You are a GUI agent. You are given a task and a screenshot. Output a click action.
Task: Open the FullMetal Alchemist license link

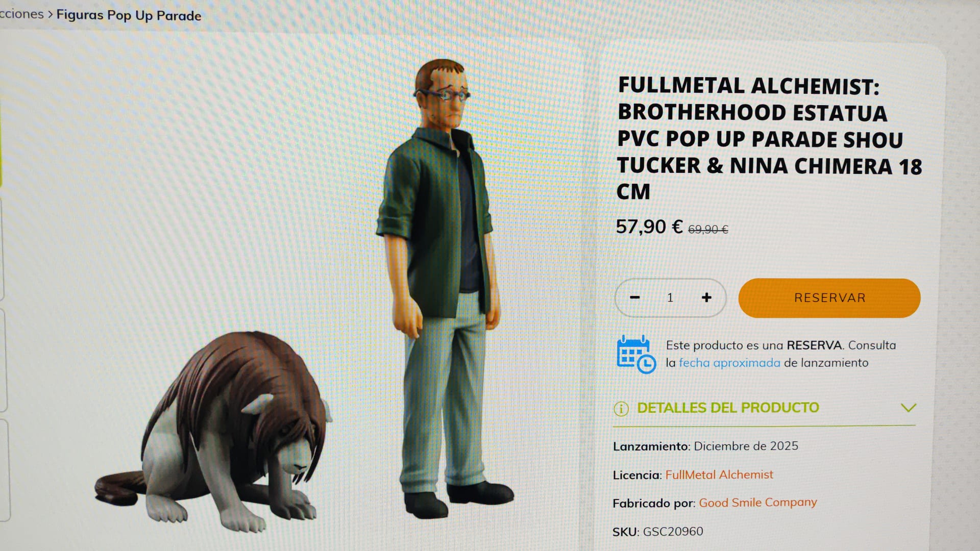tap(719, 474)
